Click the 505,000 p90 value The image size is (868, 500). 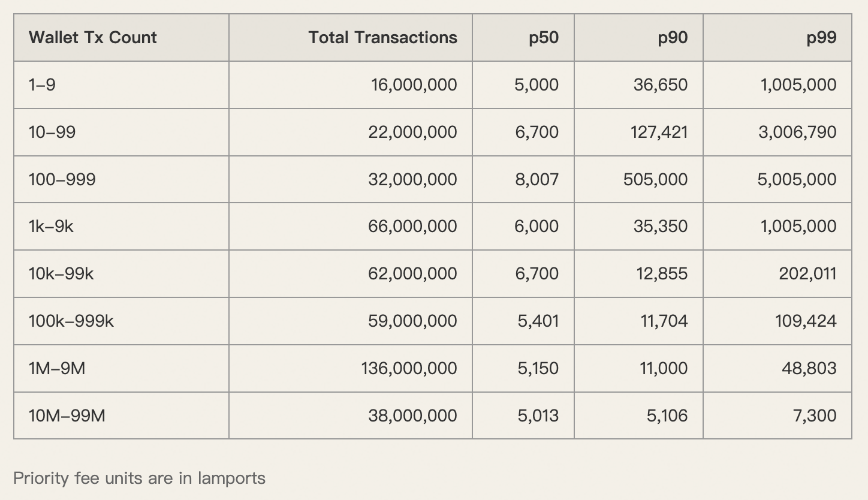point(655,179)
